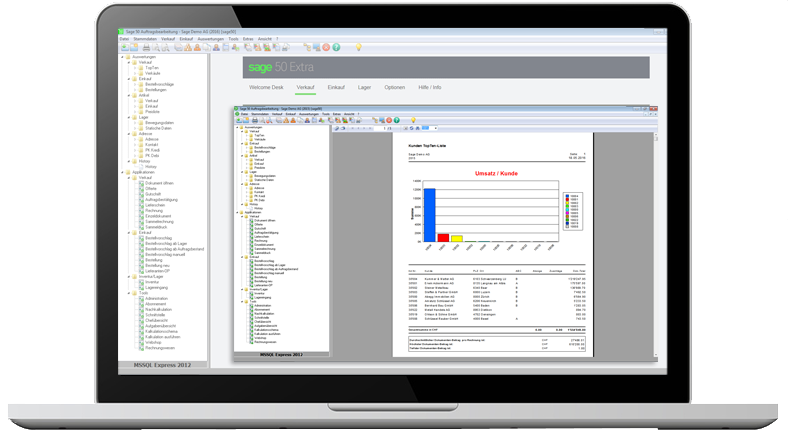Image resolution: width=788 pixels, height=433 pixels.
Task: Select Sammeldruck in front window tree
Action: (262, 253)
